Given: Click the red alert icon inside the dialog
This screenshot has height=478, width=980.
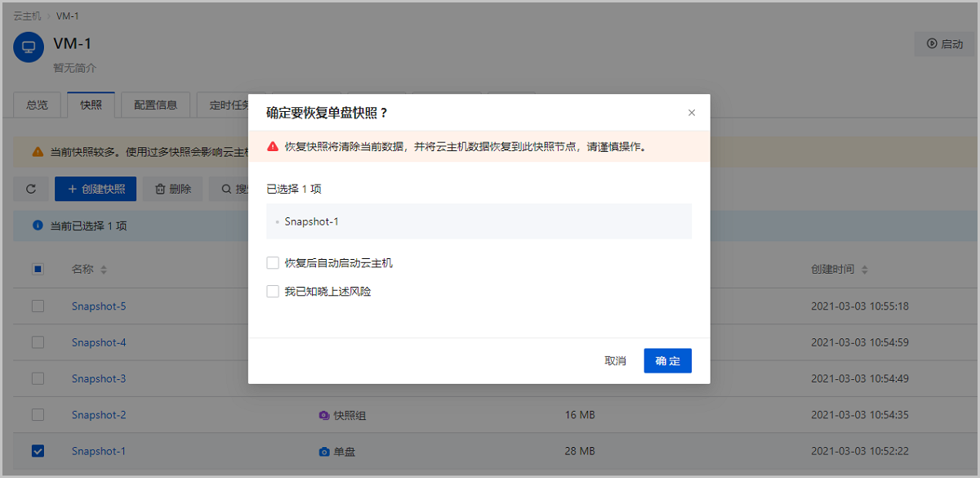Looking at the screenshot, I should 271,145.
